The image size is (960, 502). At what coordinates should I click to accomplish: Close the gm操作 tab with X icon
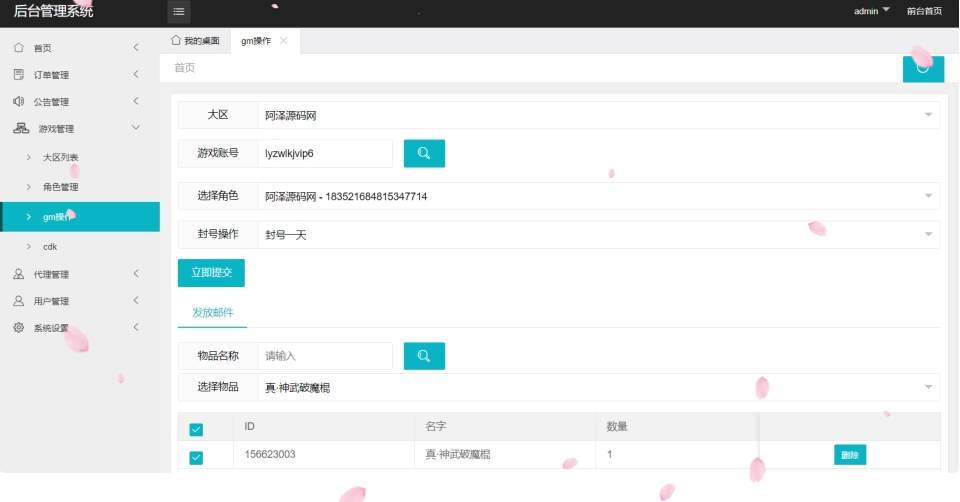coord(284,40)
